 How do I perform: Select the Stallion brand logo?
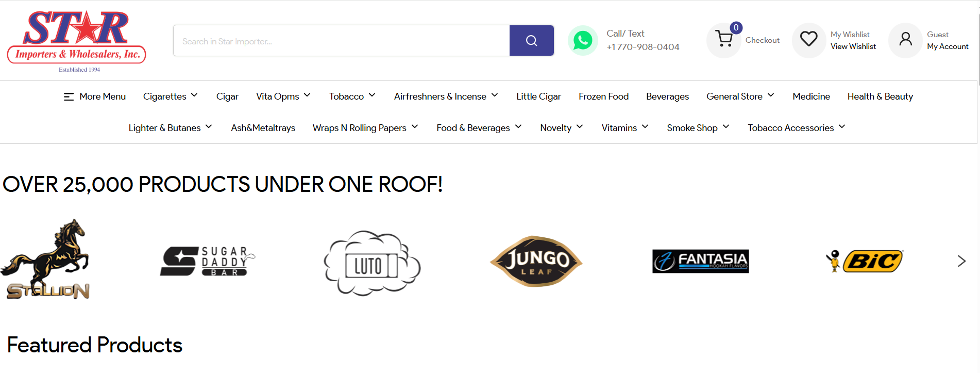(x=45, y=259)
